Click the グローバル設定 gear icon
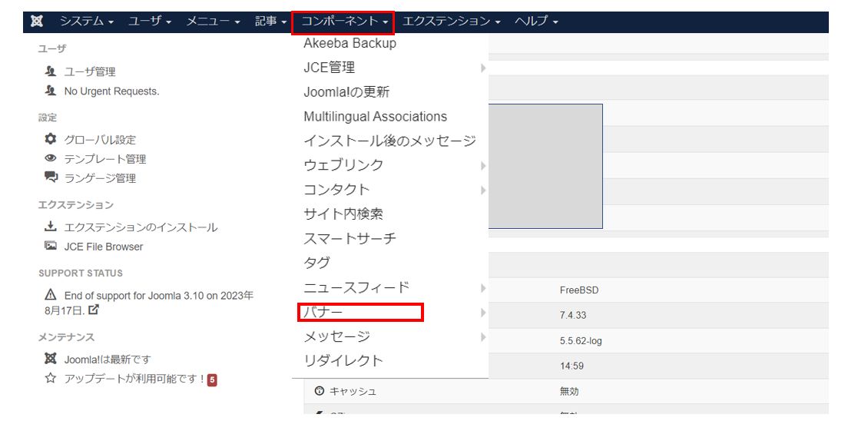The height and width of the screenshot is (434, 868). pos(51,140)
